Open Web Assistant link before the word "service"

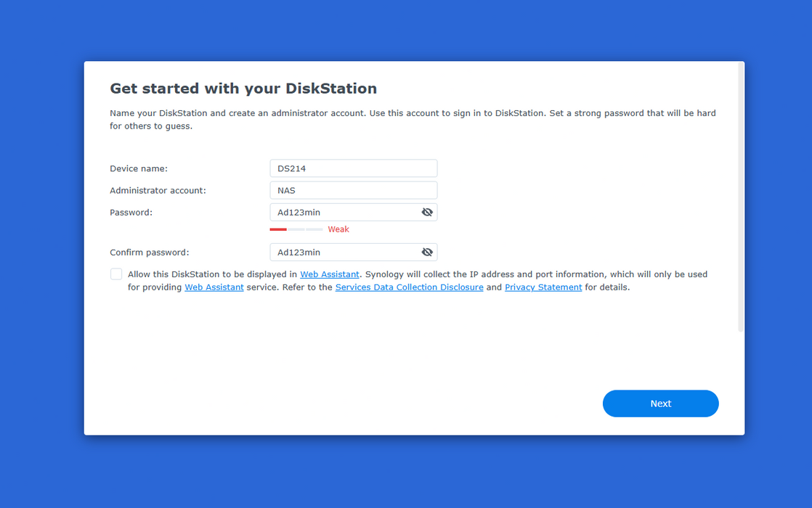(214, 287)
